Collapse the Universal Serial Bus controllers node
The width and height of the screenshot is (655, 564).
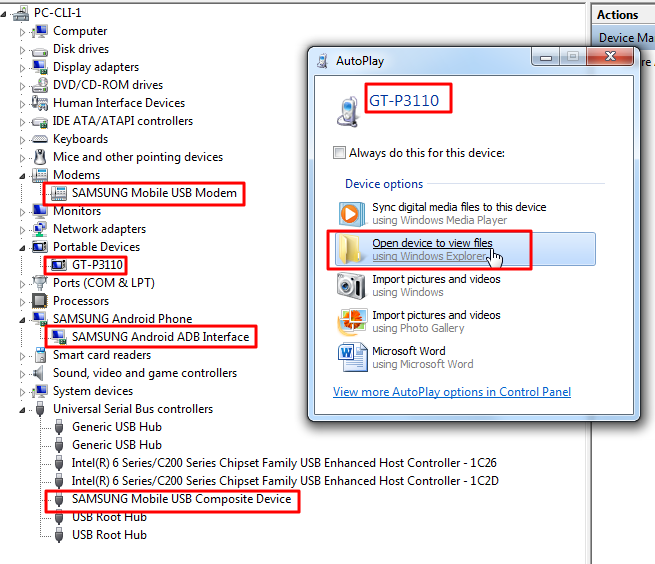(22, 410)
